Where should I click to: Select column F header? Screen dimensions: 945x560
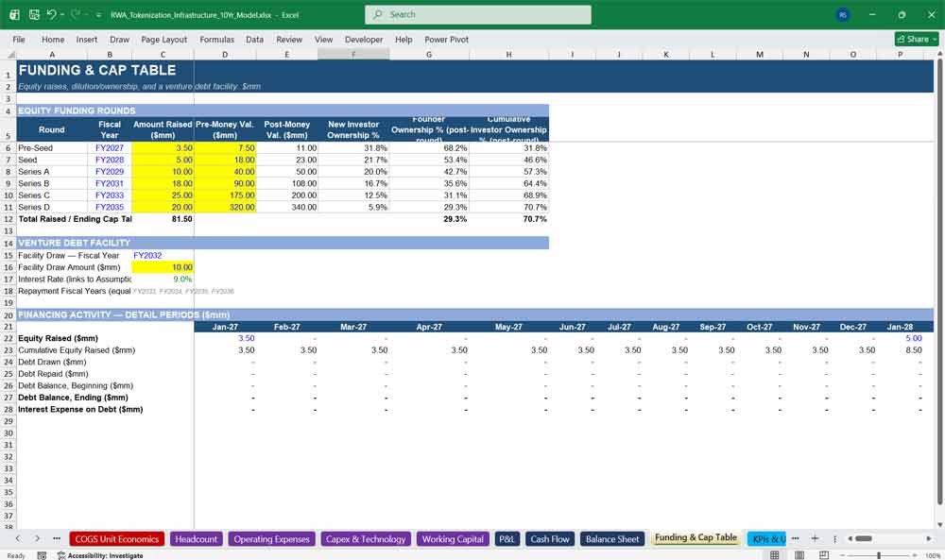pos(353,55)
